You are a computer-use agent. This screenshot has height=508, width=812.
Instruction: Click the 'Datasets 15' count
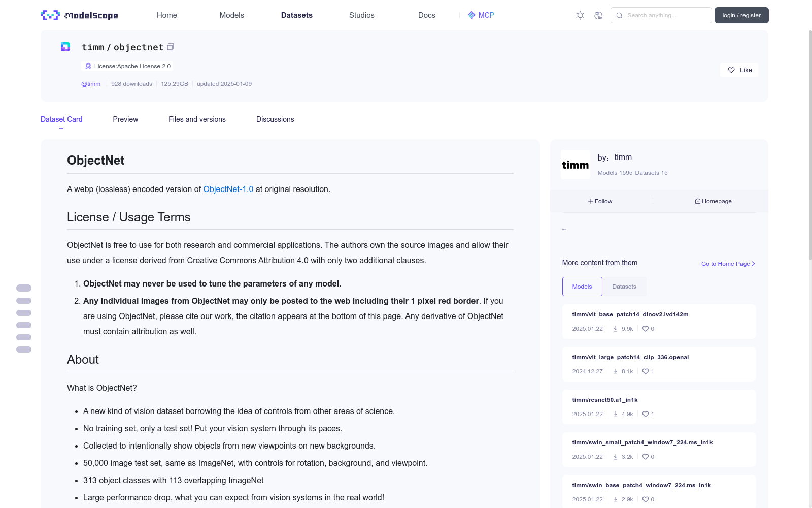tap(652, 173)
